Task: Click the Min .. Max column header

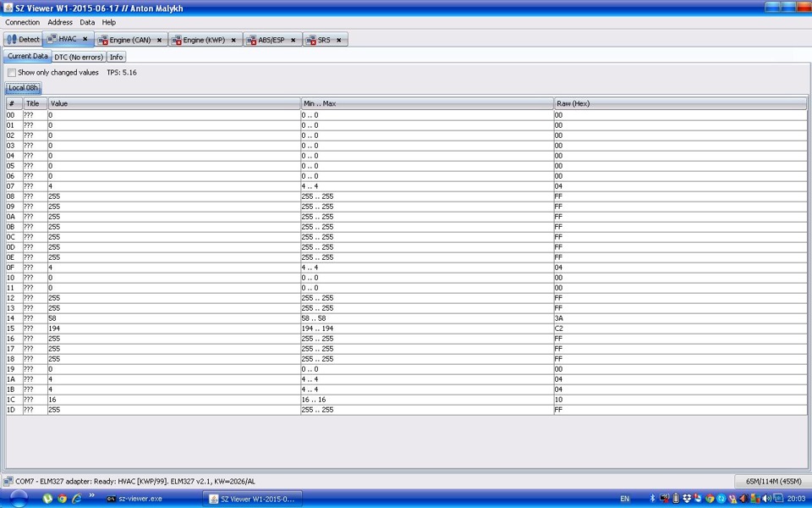Action: coord(427,103)
